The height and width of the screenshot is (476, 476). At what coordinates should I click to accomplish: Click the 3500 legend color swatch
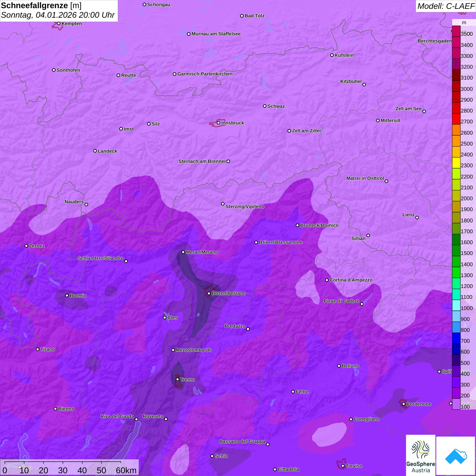456,31
